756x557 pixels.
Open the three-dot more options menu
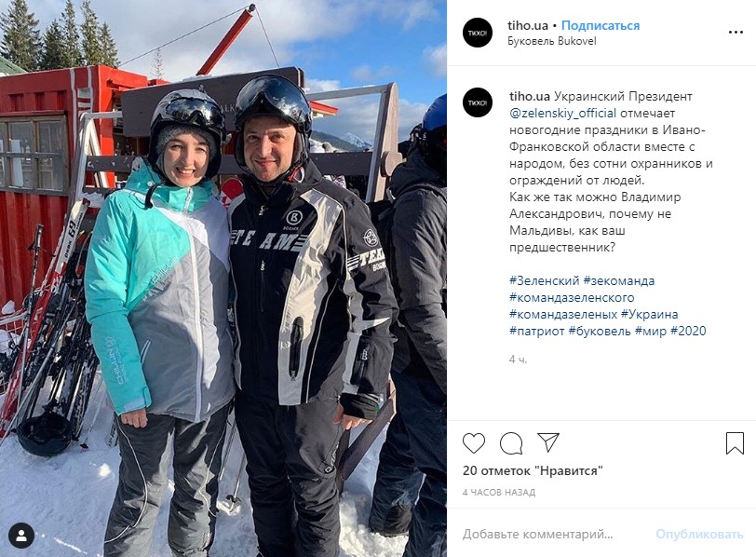(736, 33)
